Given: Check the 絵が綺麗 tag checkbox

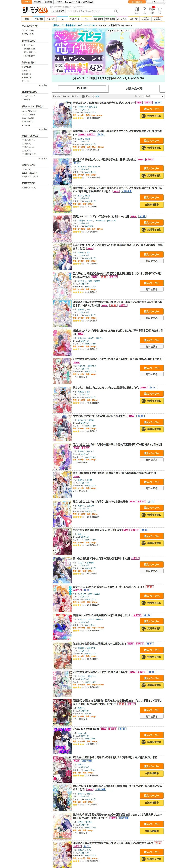Looking at the screenshot, I should tap(23, 140).
